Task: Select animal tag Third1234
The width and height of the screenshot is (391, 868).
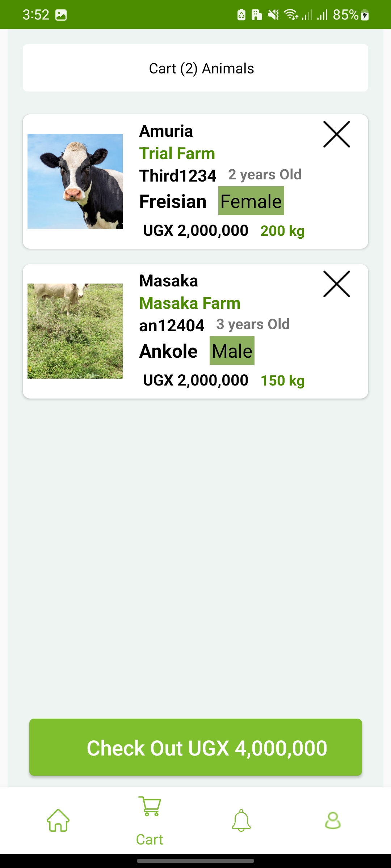Action: tap(178, 176)
